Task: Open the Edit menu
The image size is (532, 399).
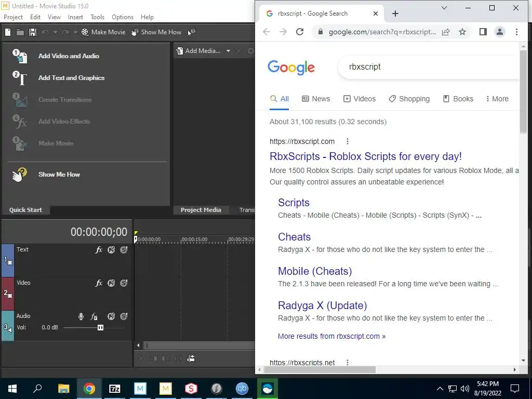Action: (x=35, y=17)
